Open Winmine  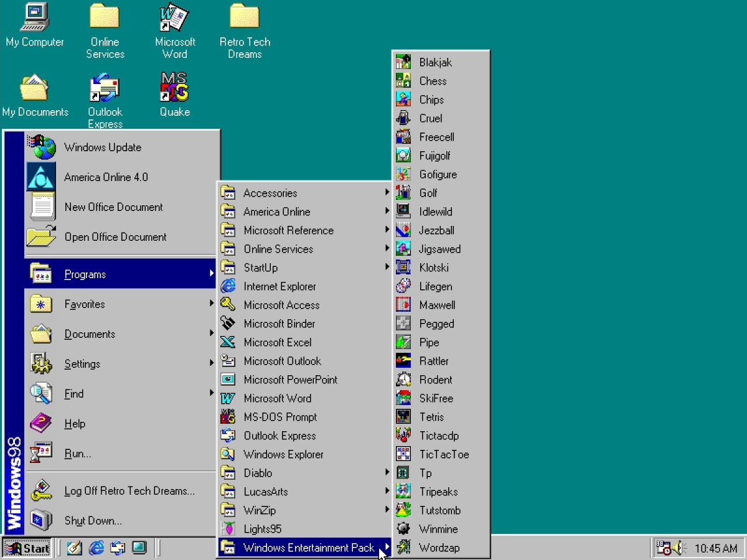click(x=439, y=529)
